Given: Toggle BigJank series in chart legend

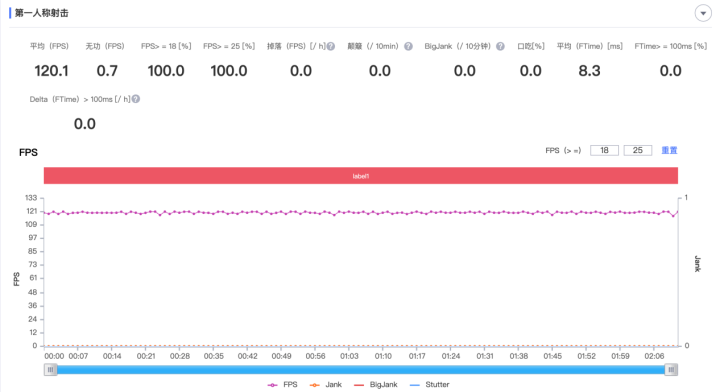Looking at the screenshot, I should [376, 385].
